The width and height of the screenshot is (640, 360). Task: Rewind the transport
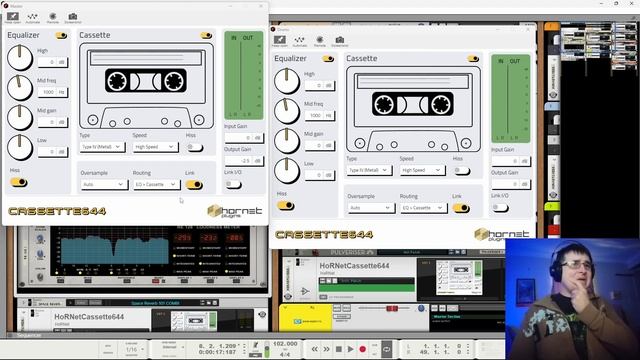(314, 349)
